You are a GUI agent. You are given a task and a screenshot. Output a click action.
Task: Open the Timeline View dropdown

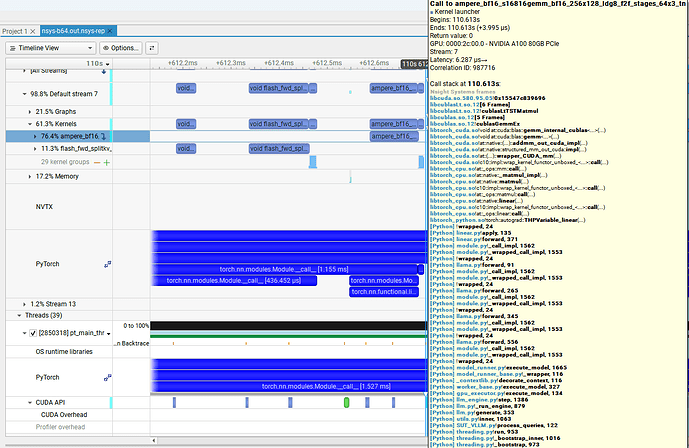pos(51,48)
